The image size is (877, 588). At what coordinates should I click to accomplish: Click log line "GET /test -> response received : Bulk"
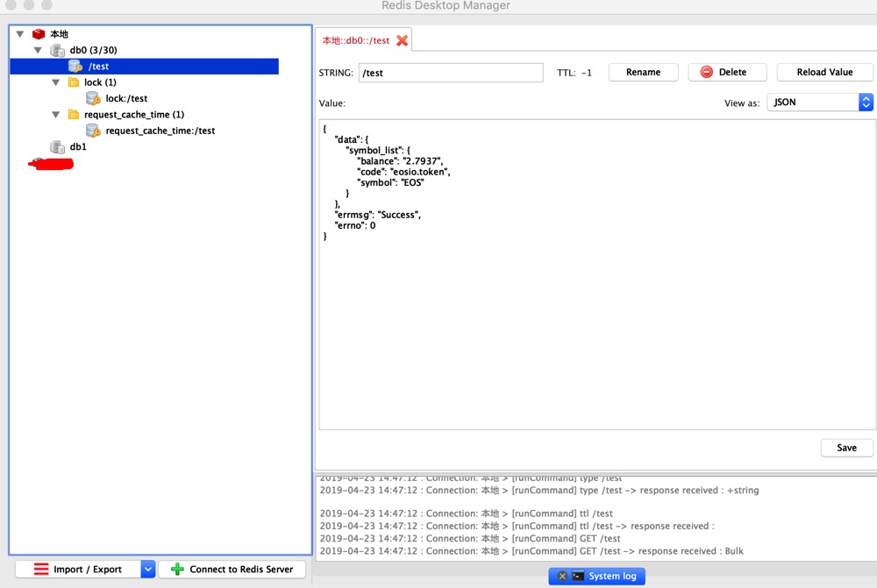pos(531,551)
